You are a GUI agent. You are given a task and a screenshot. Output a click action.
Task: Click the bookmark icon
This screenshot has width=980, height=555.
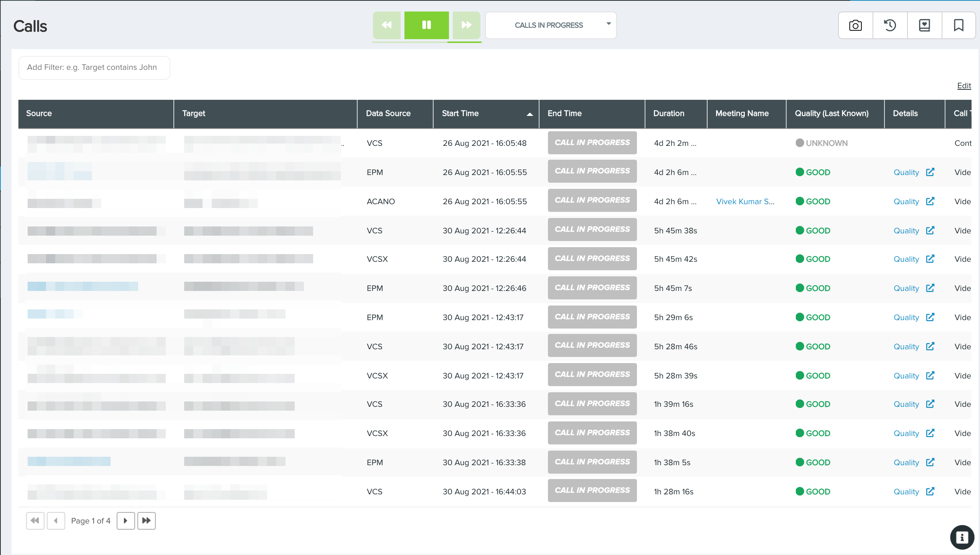tap(959, 25)
